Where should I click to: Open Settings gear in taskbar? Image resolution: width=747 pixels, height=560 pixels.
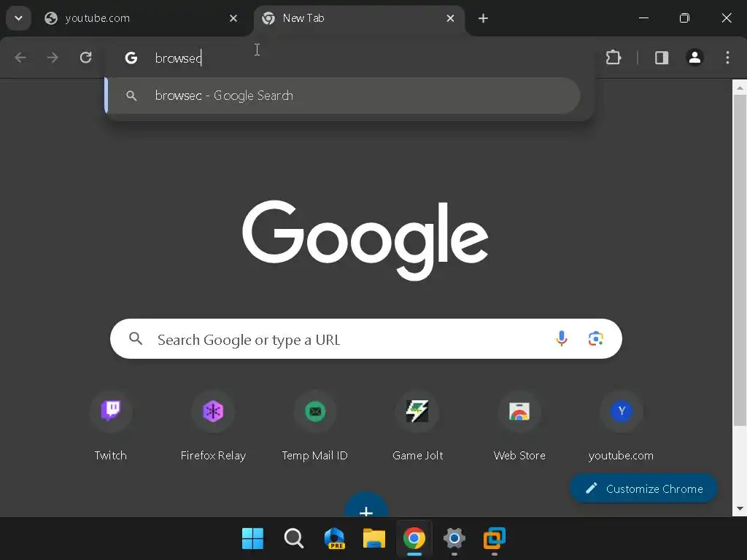(454, 539)
